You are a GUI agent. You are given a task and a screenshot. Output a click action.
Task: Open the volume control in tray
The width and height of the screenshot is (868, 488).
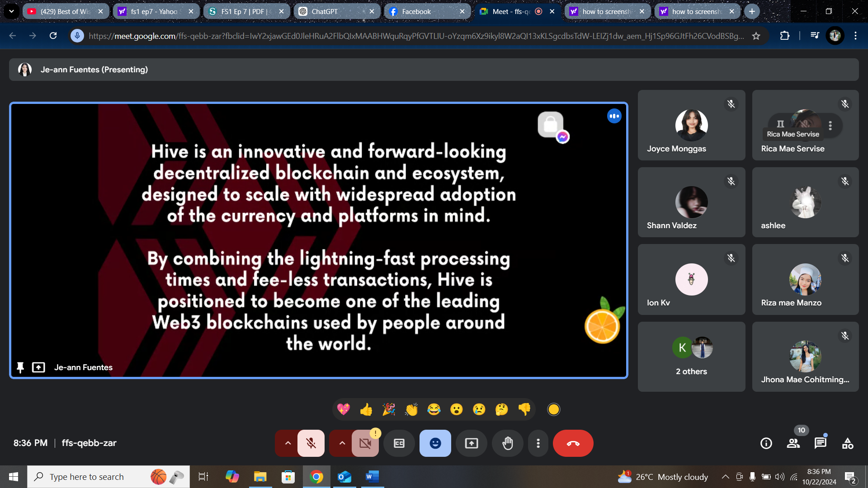[x=779, y=477]
